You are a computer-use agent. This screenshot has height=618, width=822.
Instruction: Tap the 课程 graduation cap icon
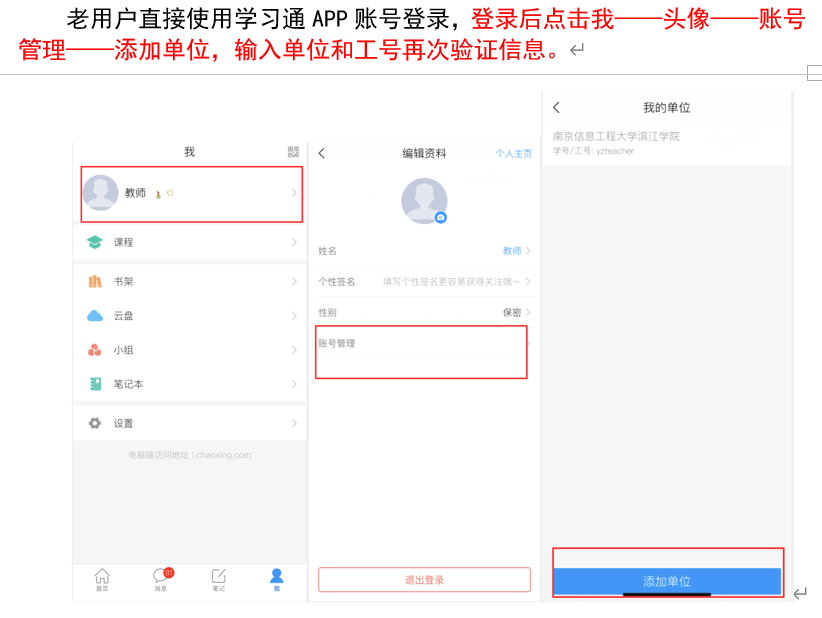coord(95,242)
